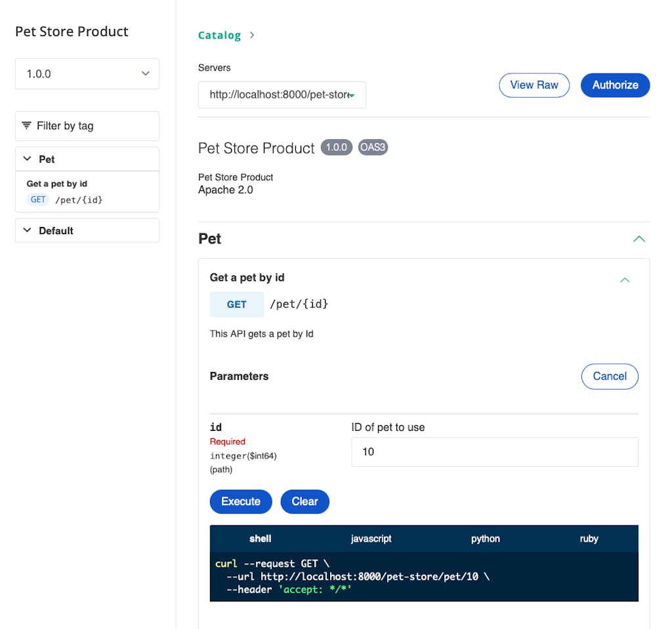Open the Servers URL dropdown
Image resolution: width=672 pixels, height=629 pixels.
tap(282, 95)
